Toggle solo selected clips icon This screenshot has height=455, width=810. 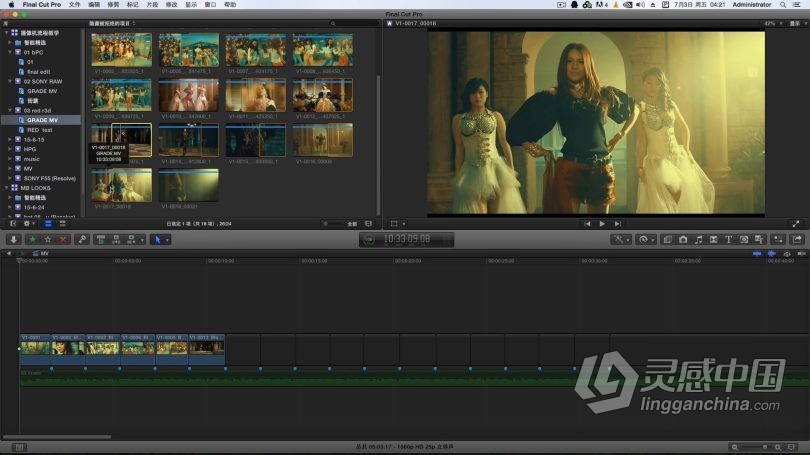pyautogui.click(x=787, y=254)
